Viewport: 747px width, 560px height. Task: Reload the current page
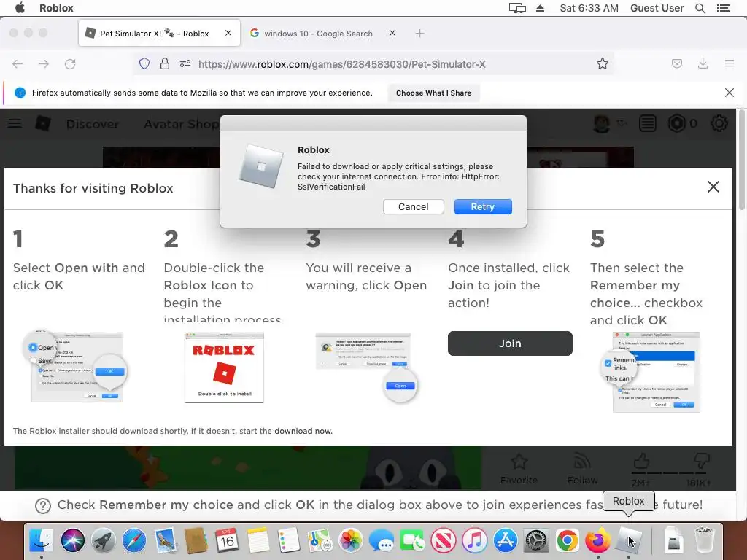click(x=70, y=64)
